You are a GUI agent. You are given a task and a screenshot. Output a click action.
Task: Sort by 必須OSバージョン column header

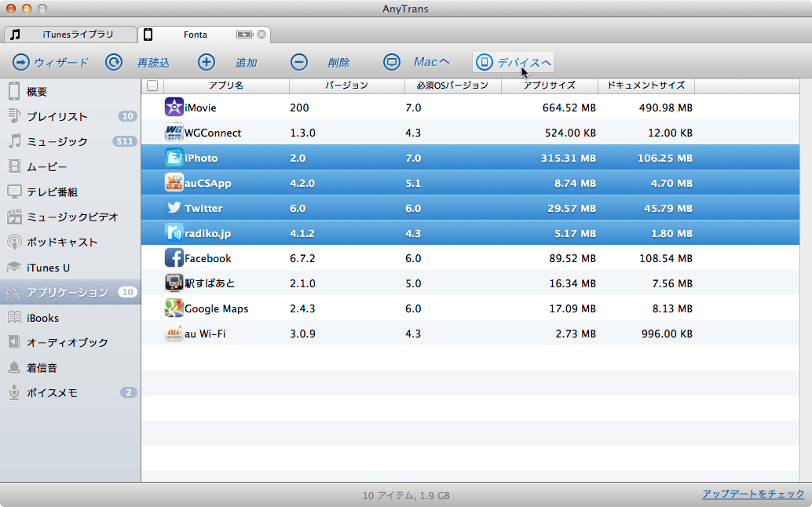coord(452,86)
